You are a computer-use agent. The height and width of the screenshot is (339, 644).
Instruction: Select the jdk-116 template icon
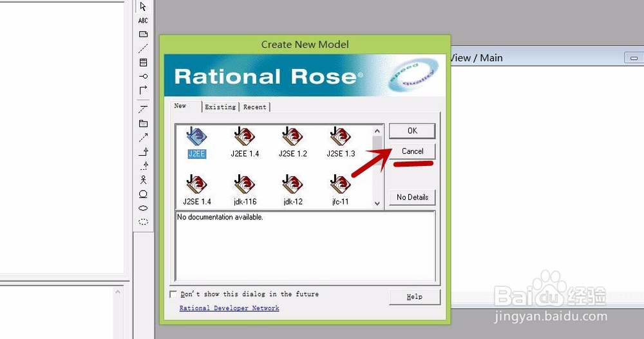[x=245, y=190]
